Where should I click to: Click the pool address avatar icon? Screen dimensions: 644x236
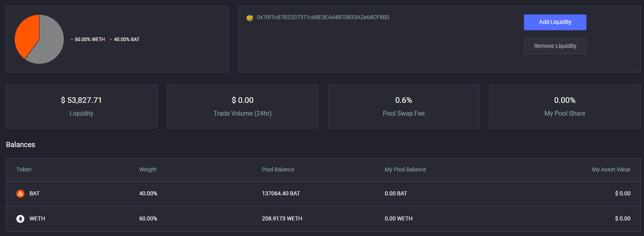[250, 18]
